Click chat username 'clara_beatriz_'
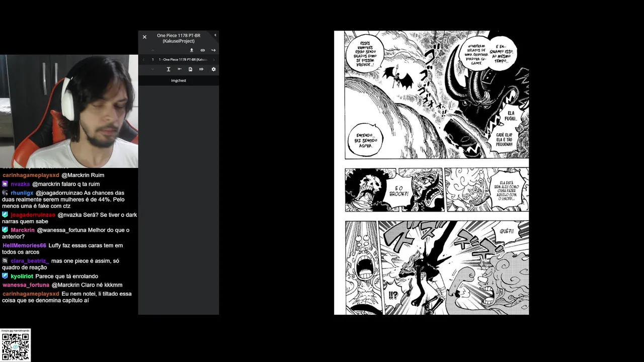Image resolution: width=644 pixels, height=362 pixels. tap(30, 261)
